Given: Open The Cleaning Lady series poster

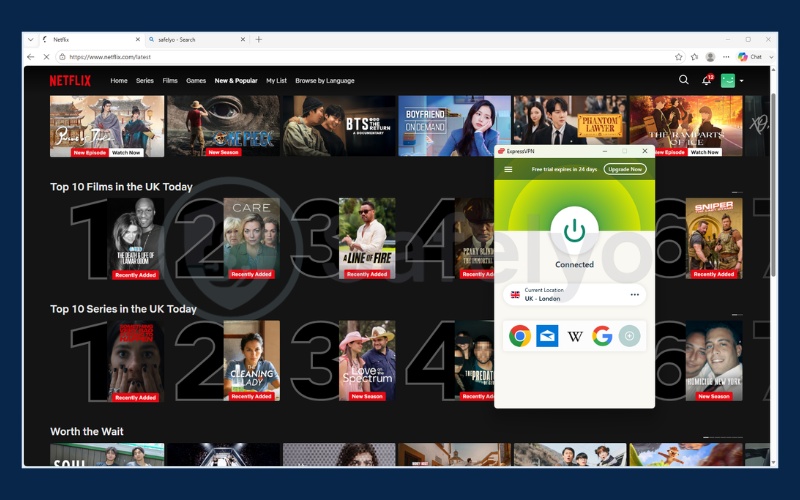Looking at the screenshot, I should pos(252,361).
